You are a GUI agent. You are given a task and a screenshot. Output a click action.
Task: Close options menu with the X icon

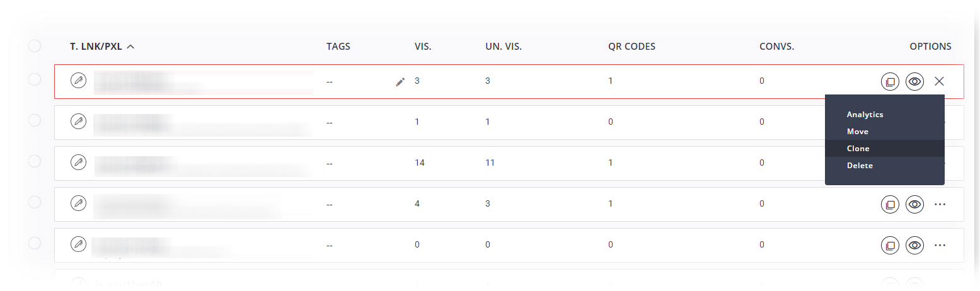click(x=940, y=81)
